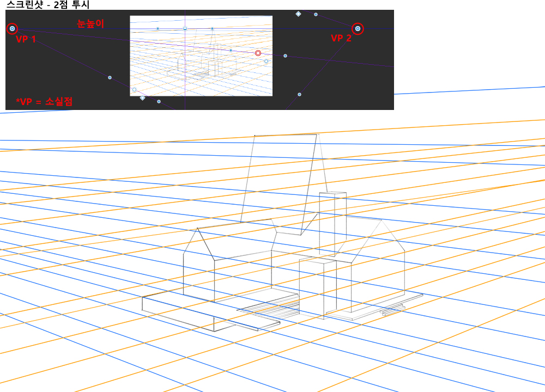Select the square horizon handle left of center

pyautogui.click(x=158, y=28)
